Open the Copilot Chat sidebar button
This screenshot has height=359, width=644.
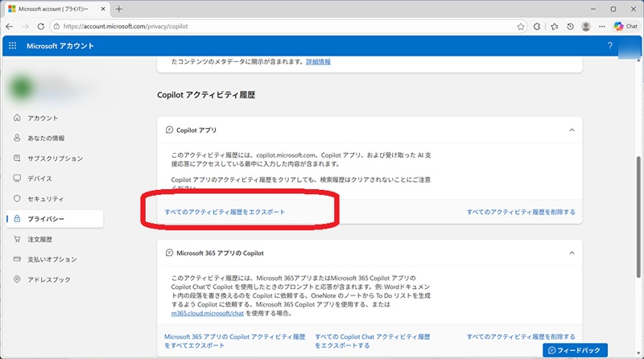tap(625, 27)
